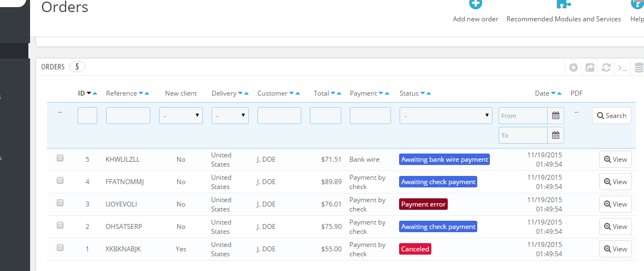Sort ID column descending arrow
Viewport: 644px width, 271px height.
click(89, 93)
